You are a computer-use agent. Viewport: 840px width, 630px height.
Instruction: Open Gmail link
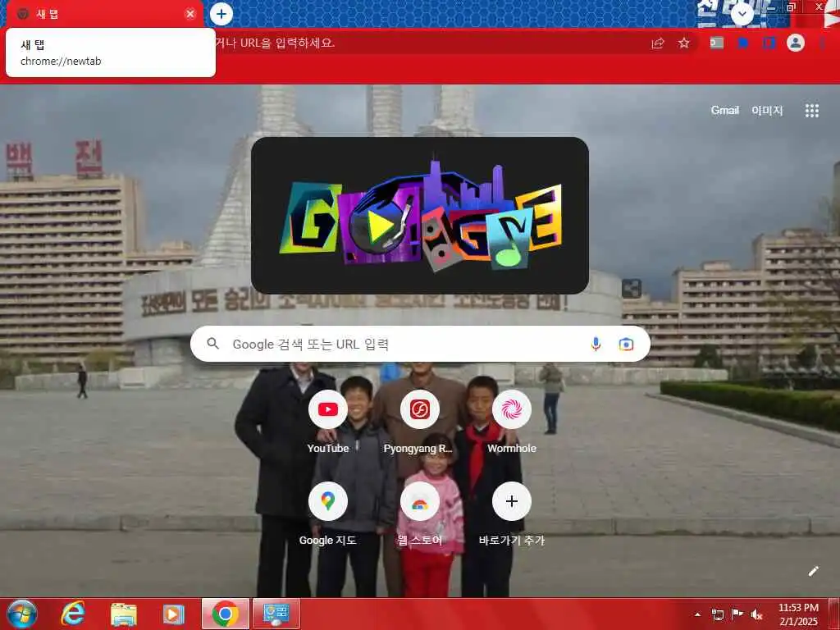725,111
